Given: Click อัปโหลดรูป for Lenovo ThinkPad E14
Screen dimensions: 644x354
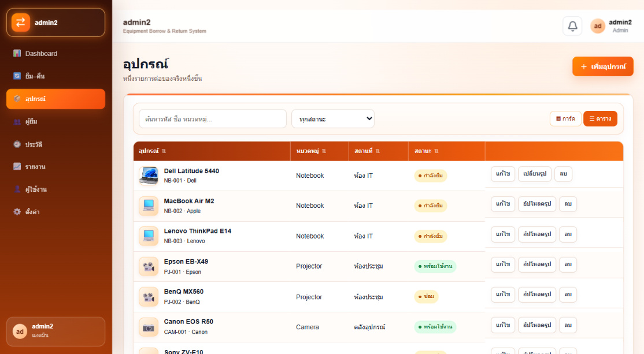Looking at the screenshot, I should pos(537,234).
